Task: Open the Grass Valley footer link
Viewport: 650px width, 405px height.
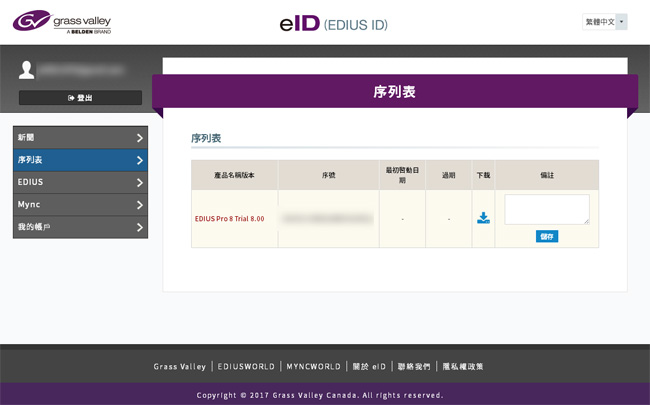Action: (x=179, y=367)
